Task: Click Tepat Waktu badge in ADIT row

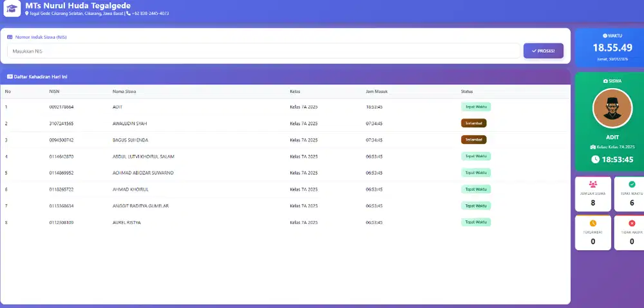Action: click(x=476, y=107)
